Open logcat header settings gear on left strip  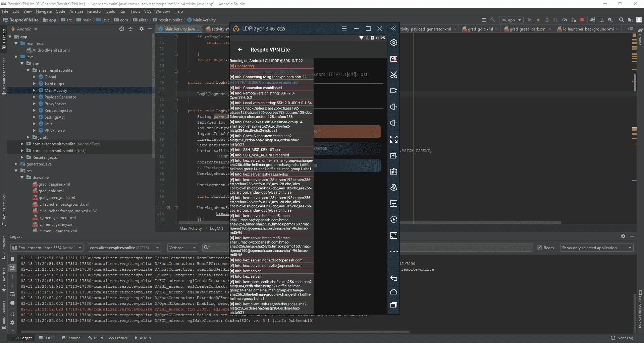click(12, 323)
